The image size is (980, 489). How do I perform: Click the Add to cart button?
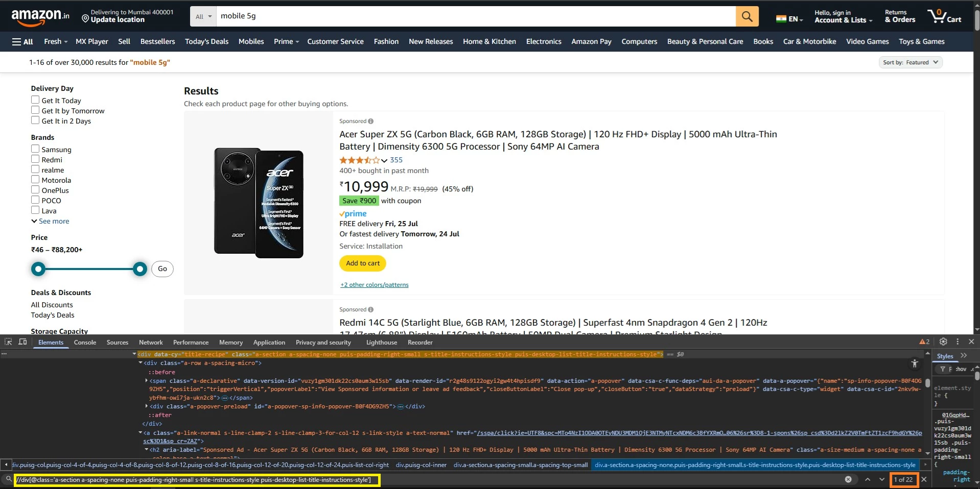coord(363,263)
